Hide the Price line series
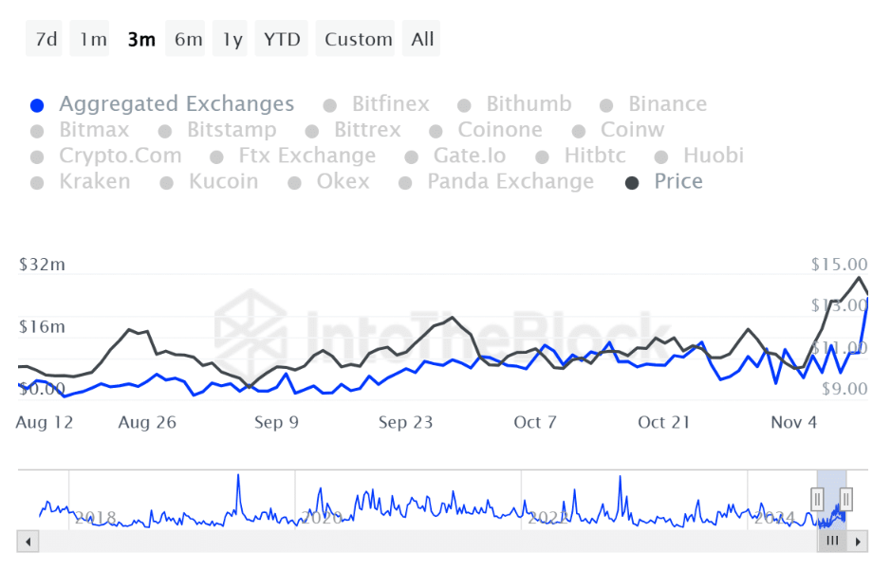 [x=678, y=181]
